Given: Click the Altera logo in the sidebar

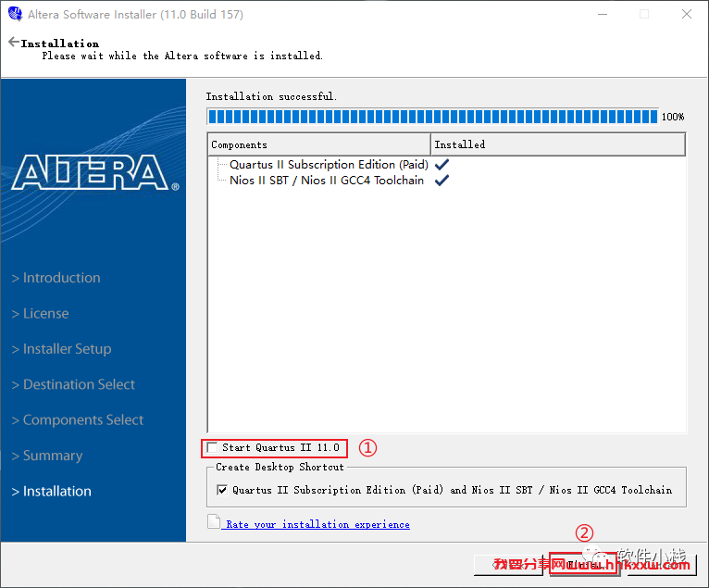Looking at the screenshot, I should pyautogui.click(x=95, y=172).
